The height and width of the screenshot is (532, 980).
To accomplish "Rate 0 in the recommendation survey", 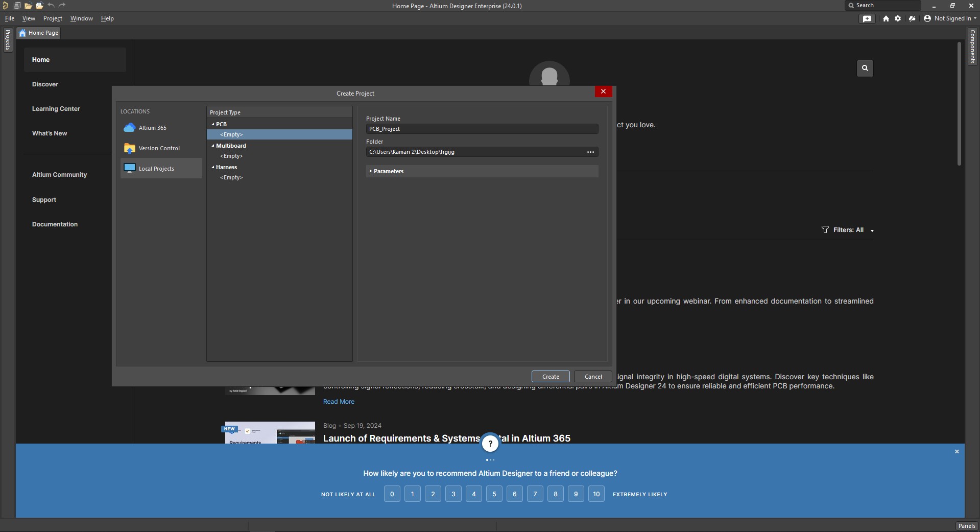I will tap(392, 494).
